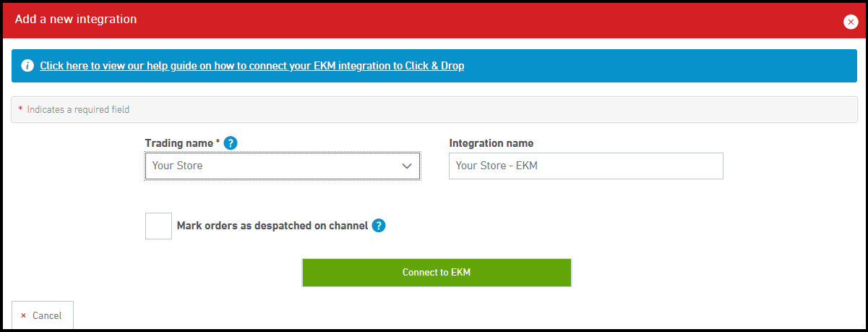This screenshot has width=868, height=332.
Task: Focus the Integration name input field
Action: tap(585, 166)
